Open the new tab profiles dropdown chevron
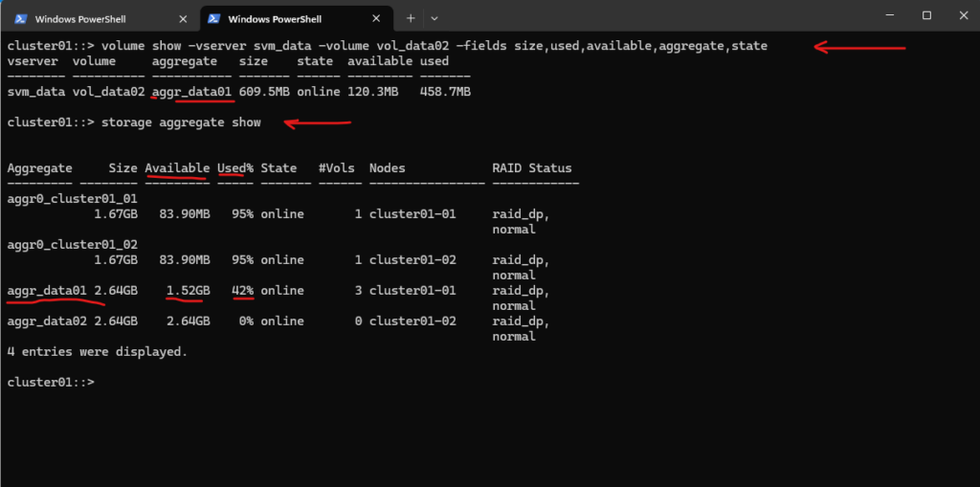The width and height of the screenshot is (980, 487). [x=434, y=18]
